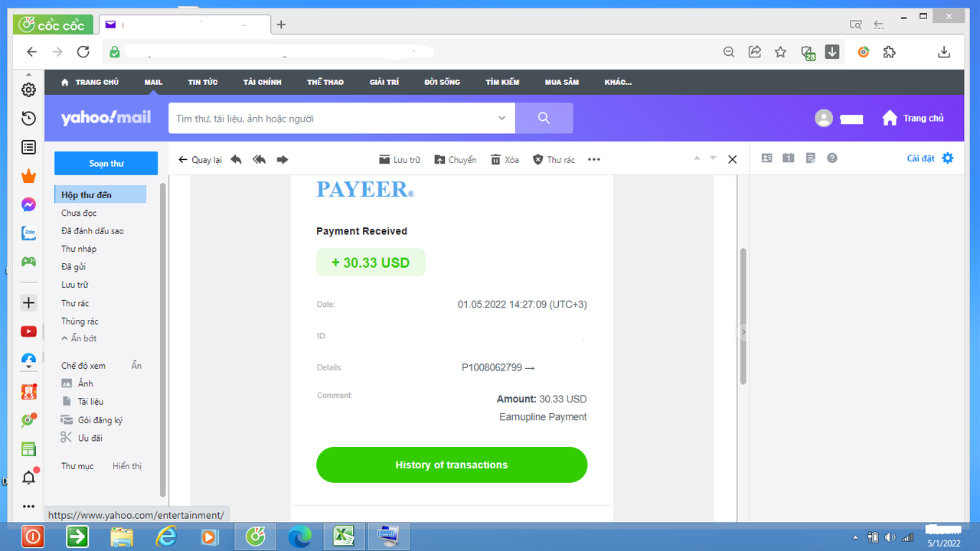Click Soạn thư compose button
Screen dimensions: 980x551
point(106,163)
